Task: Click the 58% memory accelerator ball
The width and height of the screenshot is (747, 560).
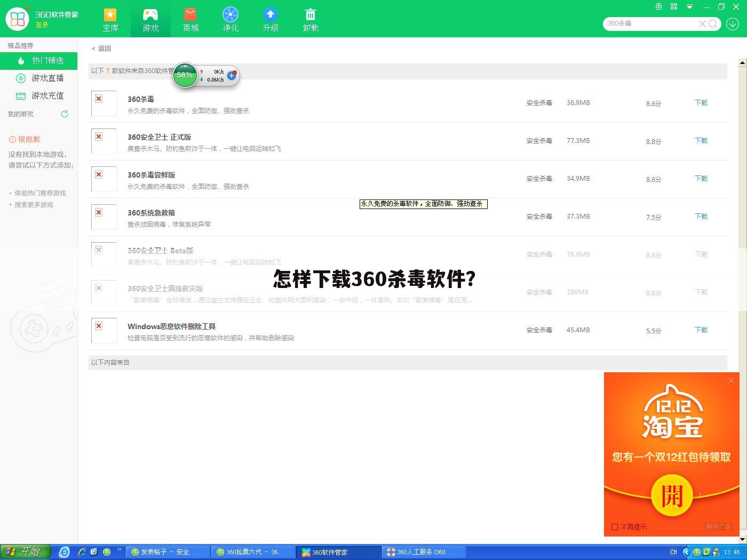Action: (x=185, y=75)
